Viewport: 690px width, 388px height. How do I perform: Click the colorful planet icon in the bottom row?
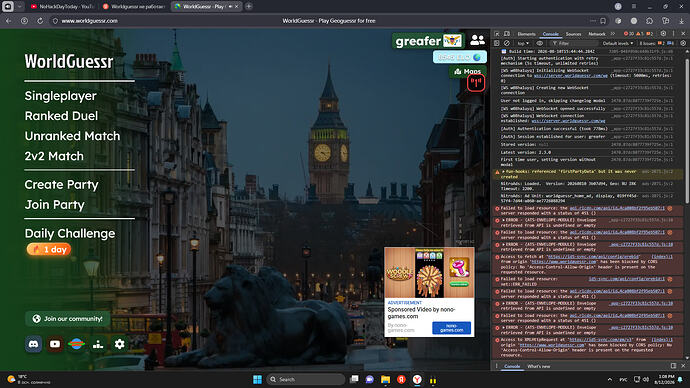pos(77,344)
